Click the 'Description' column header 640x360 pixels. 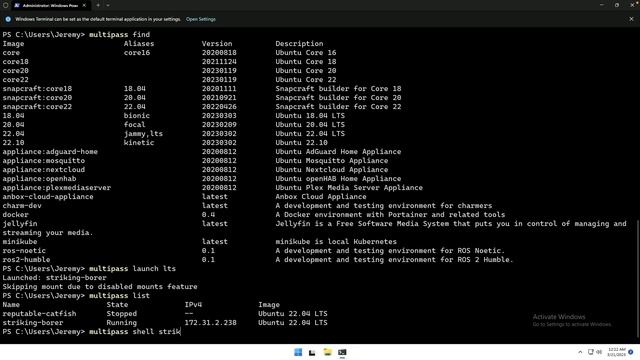pyautogui.click(x=299, y=44)
